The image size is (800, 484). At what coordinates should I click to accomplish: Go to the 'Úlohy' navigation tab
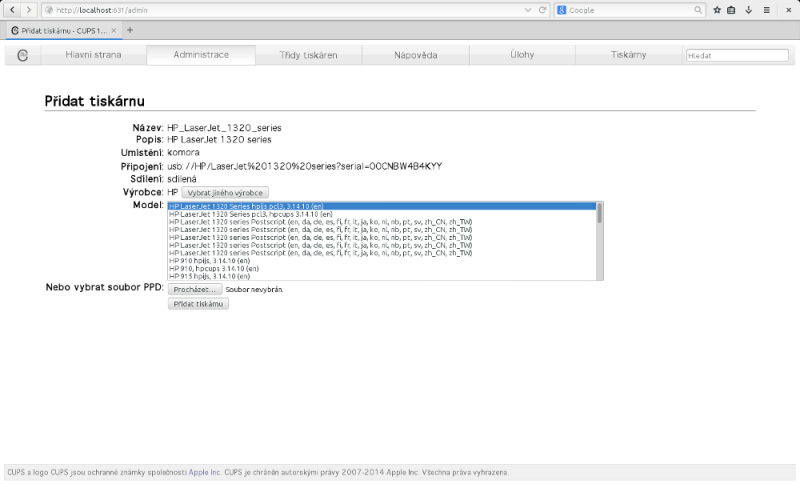(522, 55)
